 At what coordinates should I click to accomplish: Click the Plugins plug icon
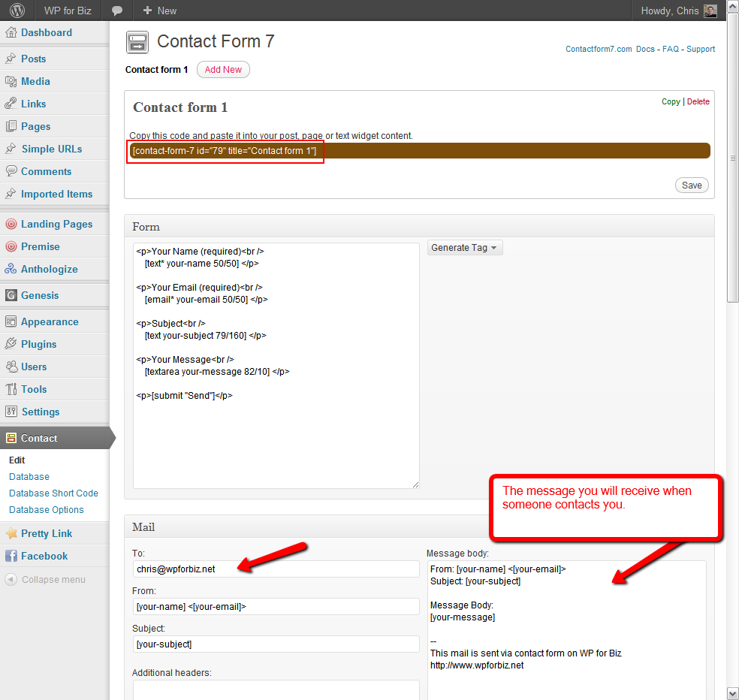(x=11, y=344)
